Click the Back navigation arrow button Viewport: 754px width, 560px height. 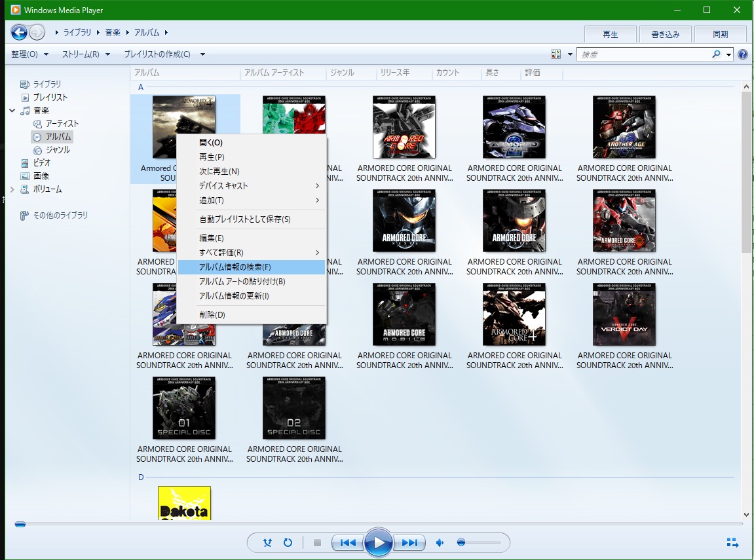(x=19, y=33)
